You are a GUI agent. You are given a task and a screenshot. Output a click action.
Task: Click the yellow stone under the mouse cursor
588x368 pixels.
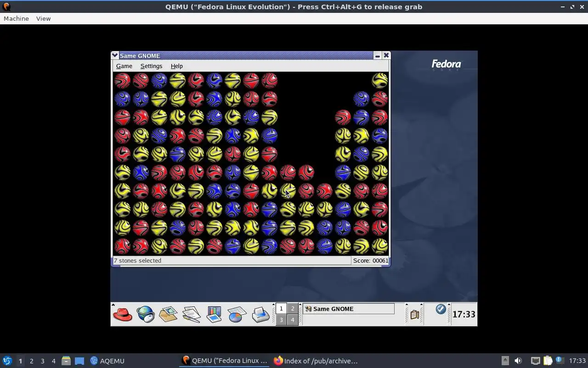[x=288, y=191]
